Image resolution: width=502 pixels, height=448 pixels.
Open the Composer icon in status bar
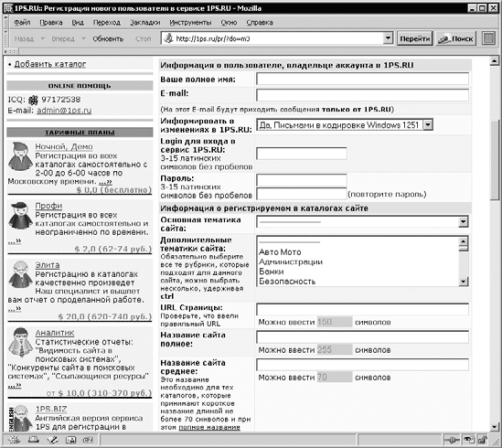(x=52, y=440)
